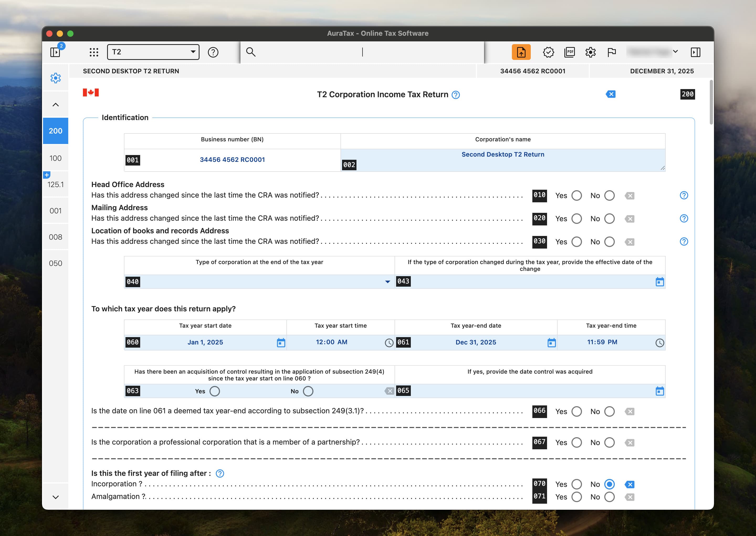The width and height of the screenshot is (756, 536).
Task: Click the business number 34456 4562 RC0001 field
Action: [x=232, y=160]
